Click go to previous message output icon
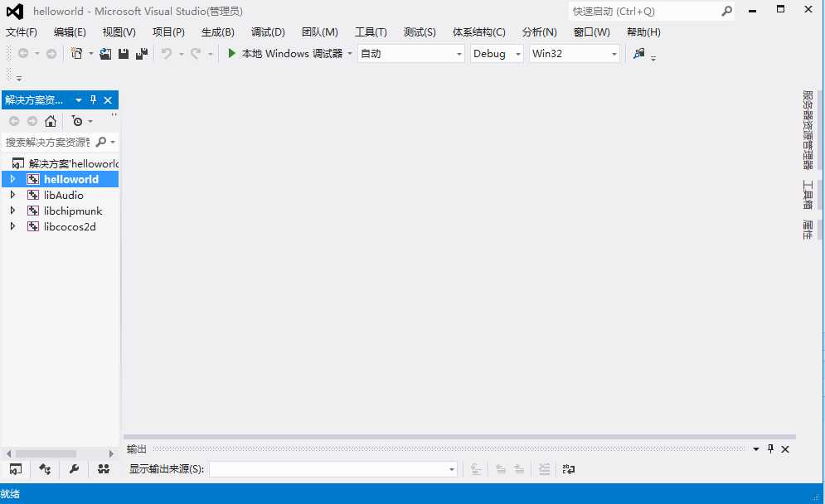Screen dimensions: 825x504 pyautogui.click(x=500, y=468)
